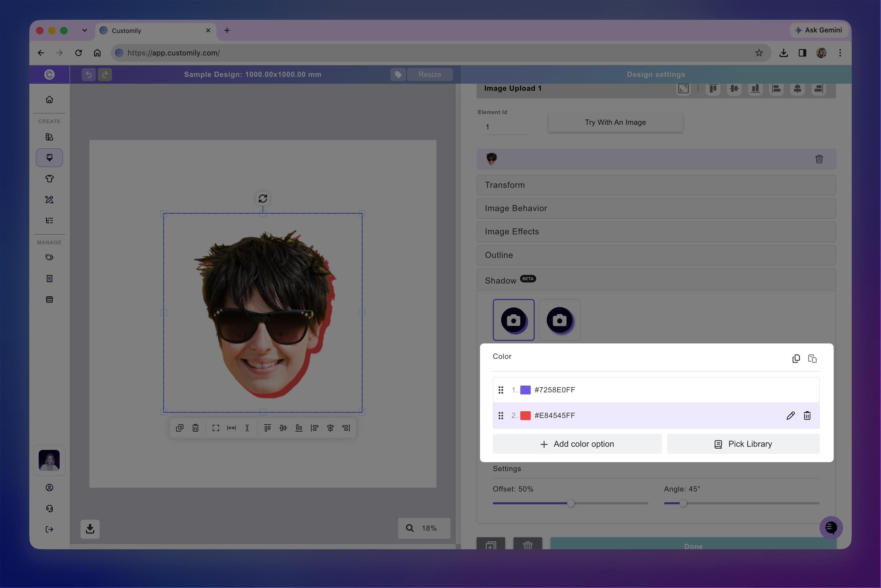Click the paste colors icon
Screen dimensions: 881x588
click(812, 359)
